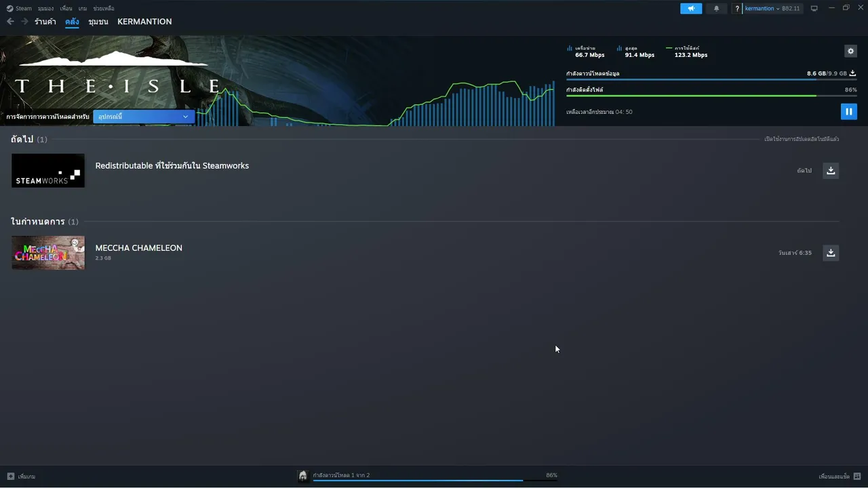Click the network bar chart icon
Image resolution: width=868 pixels, height=488 pixels.
(570, 49)
